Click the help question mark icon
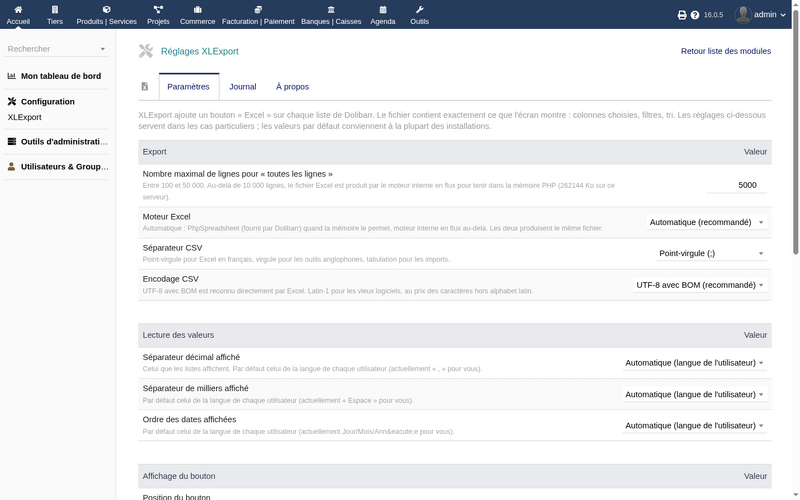This screenshot has height=500, width=800. point(695,15)
